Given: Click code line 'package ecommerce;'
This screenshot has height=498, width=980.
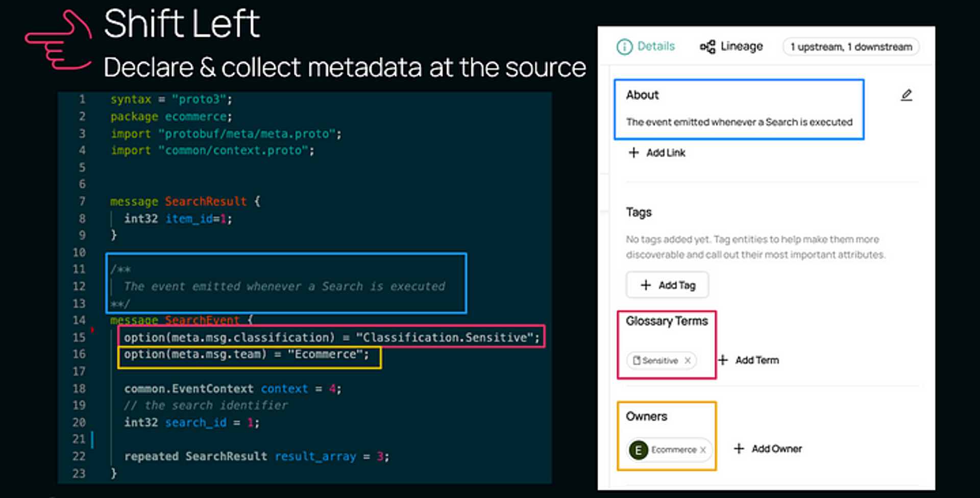Looking at the screenshot, I should pos(171,116).
